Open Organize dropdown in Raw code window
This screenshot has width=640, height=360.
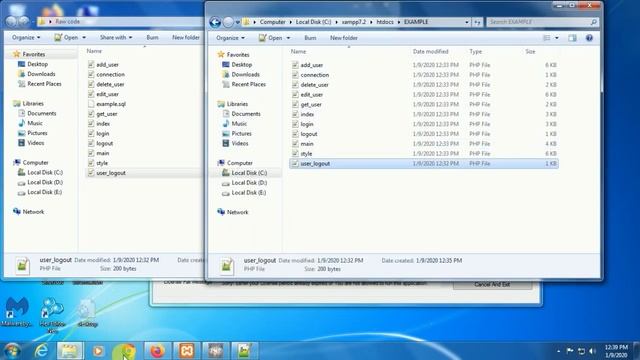click(26, 38)
